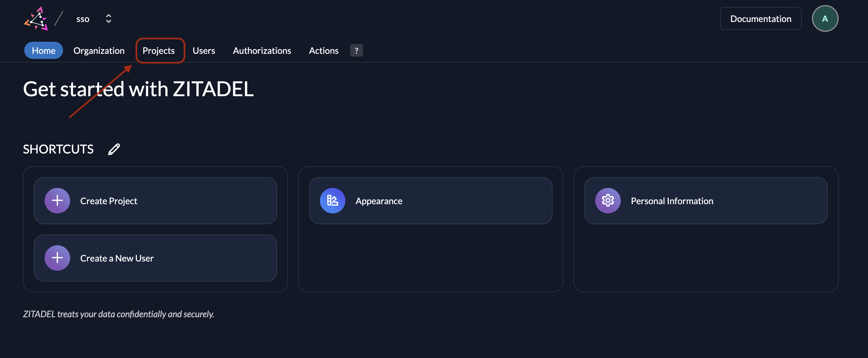The image size is (868, 358).
Task: Open the user avatar menu in top right
Action: click(x=825, y=18)
